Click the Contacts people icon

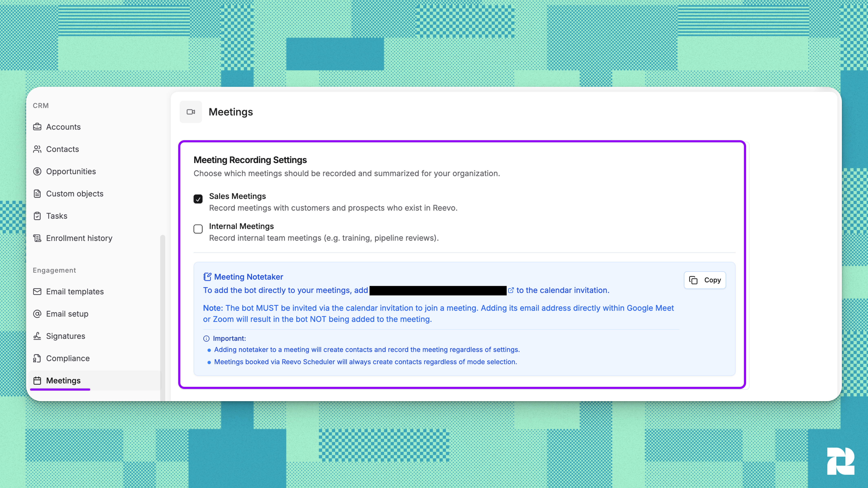(x=37, y=149)
